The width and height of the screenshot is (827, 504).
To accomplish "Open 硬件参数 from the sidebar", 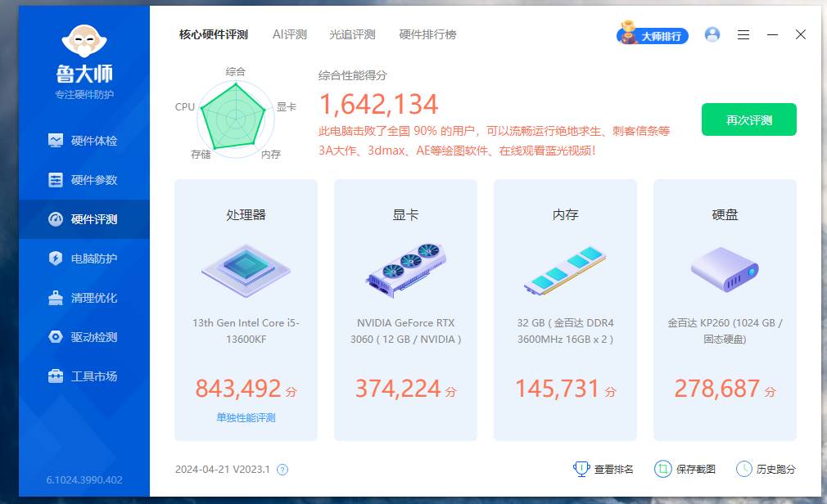I will point(84,180).
